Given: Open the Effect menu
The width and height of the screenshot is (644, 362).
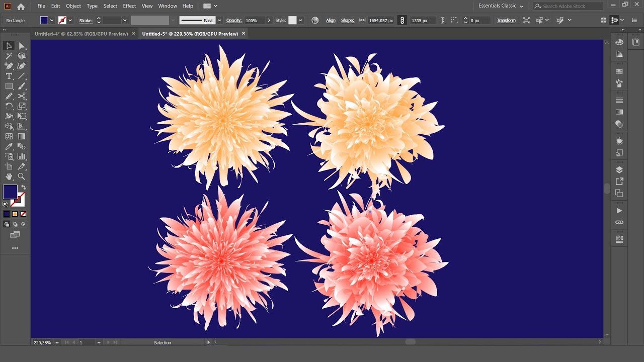Looking at the screenshot, I should [x=129, y=6].
